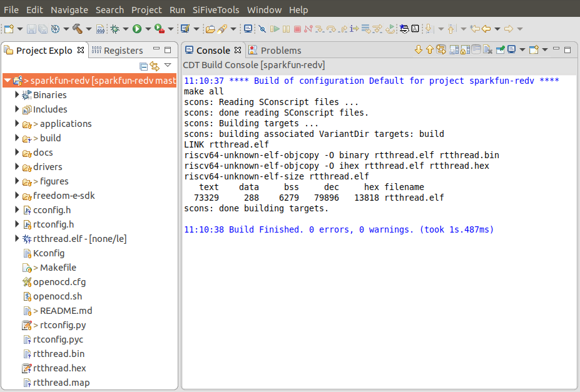Screen dimensions: 580x392
Task: Start debugging with the bug icon
Action: (115, 29)
